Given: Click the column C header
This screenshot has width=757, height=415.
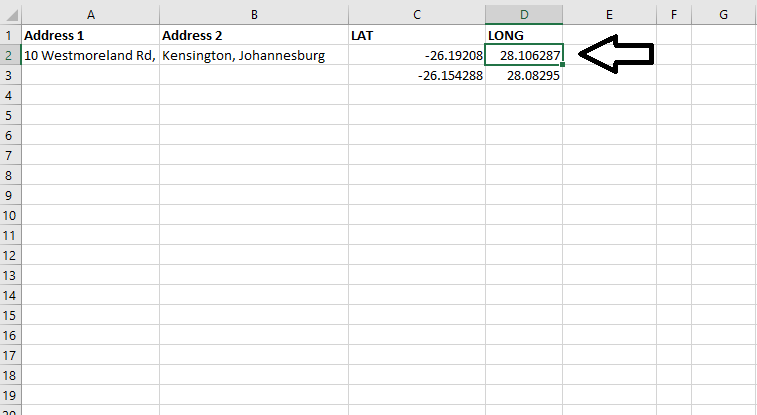Looking at the screenshot, I should point(417,14).
